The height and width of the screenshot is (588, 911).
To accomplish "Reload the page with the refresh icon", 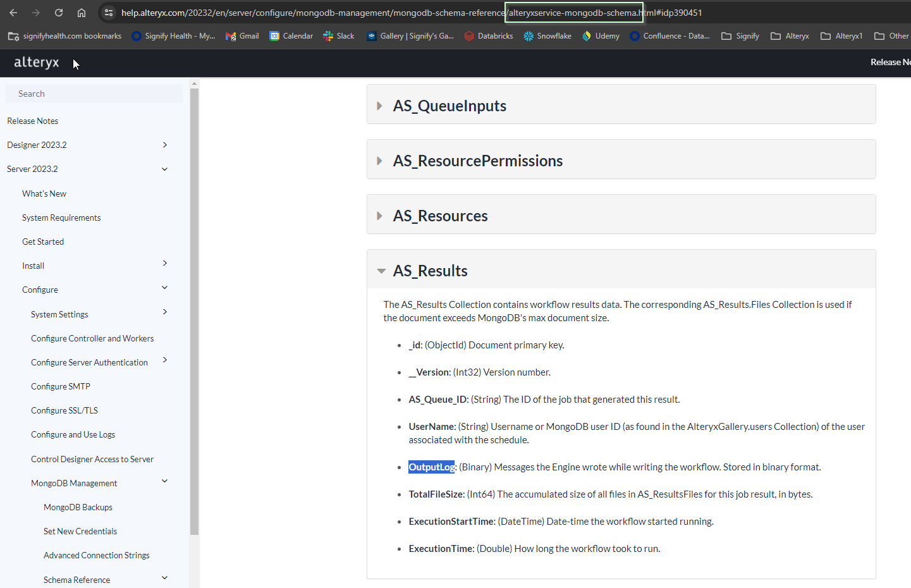I will [58, 12].
